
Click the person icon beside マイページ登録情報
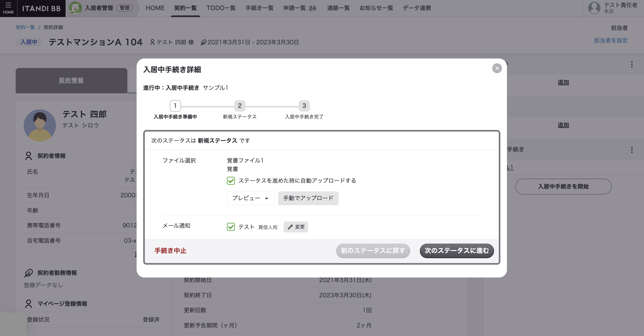pyautogui.click(x=28, y=304)
